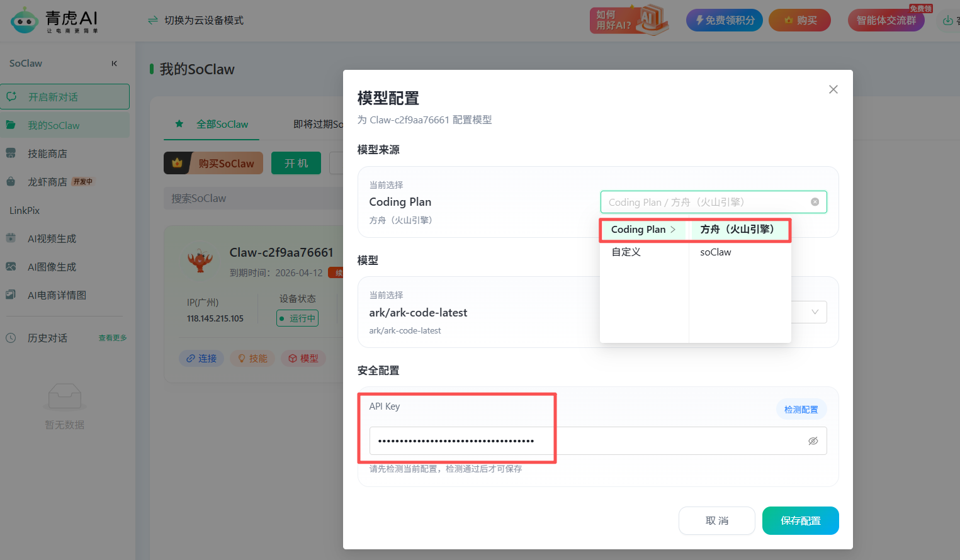Screen dimensions: 960x560
Task: Open AI图像生成 sidebar item
Action: click(65, 267)
